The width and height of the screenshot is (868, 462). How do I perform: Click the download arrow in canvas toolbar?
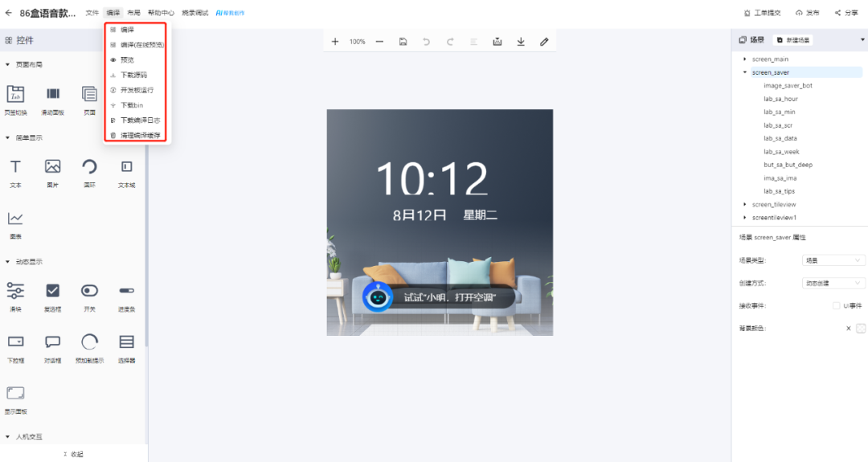point(521,42)
